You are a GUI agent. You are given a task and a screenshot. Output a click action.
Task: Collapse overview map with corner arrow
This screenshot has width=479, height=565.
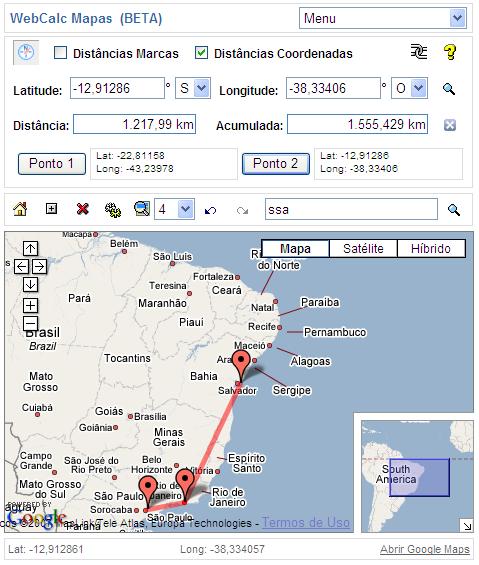click(x=467, y=526)
